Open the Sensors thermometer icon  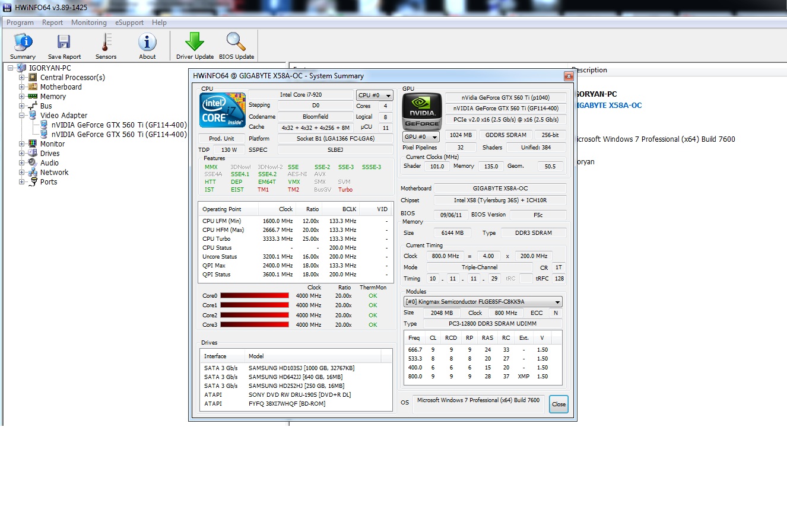[106, 42]
